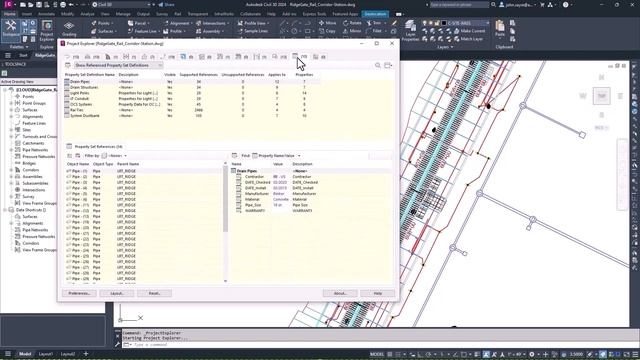Select the Move tool in ribbon
The height and width of the screenshot is (360, 640).
click(x=328, y=23)
